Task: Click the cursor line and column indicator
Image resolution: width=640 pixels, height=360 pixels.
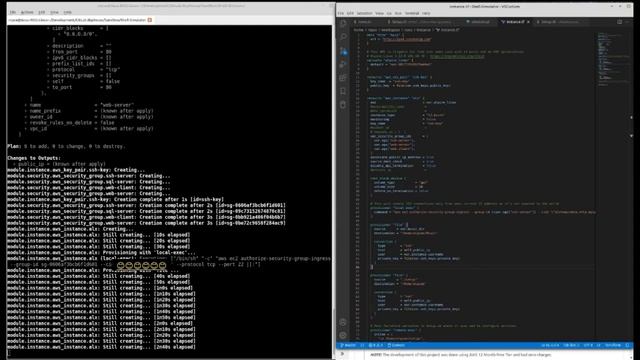Action: (550, 345)
